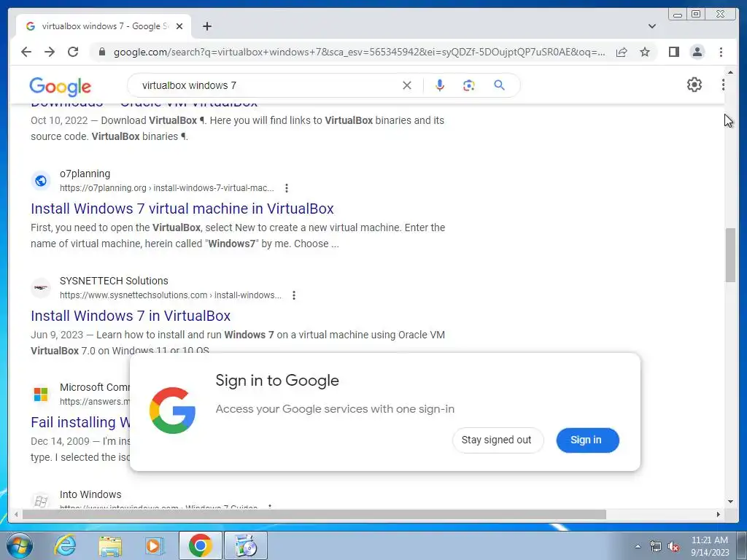
Task: Share this page icon in address bar
Action: (622, 52)
